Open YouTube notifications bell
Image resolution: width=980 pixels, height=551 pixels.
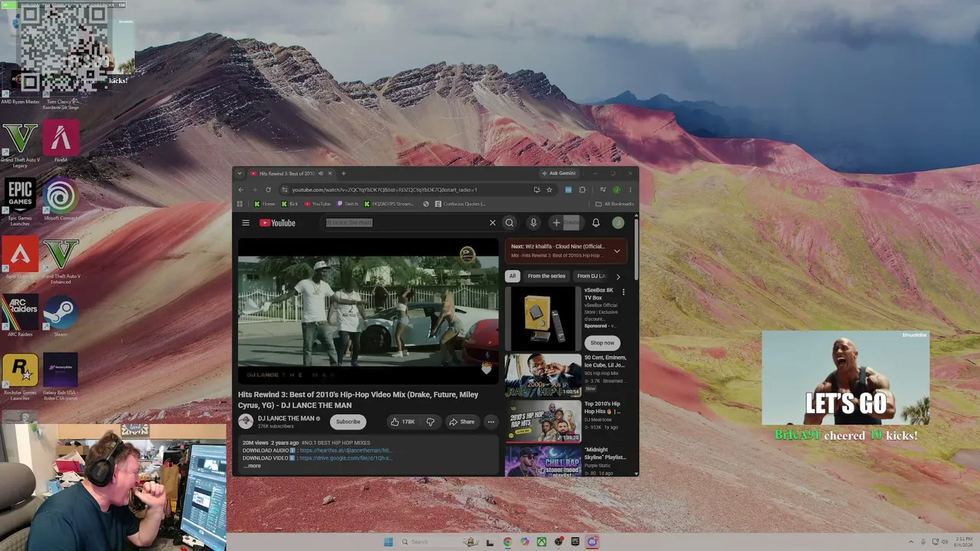596,223
